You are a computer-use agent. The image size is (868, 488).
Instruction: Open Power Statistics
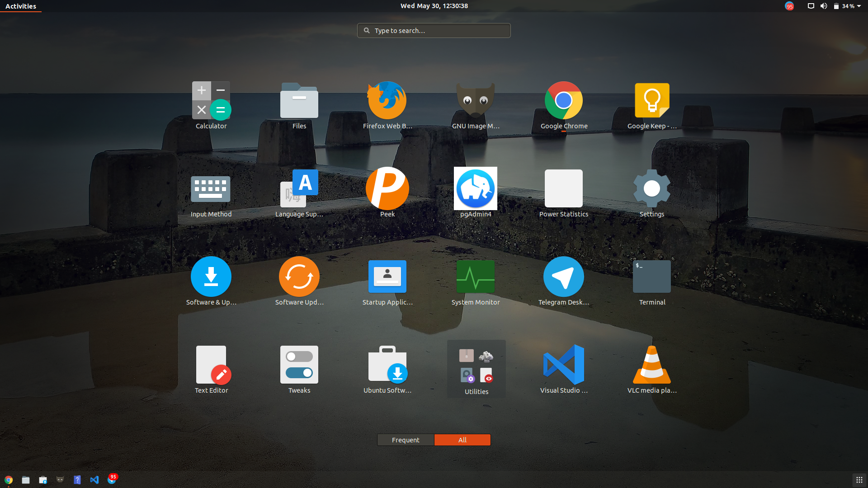tap(564, 194)
